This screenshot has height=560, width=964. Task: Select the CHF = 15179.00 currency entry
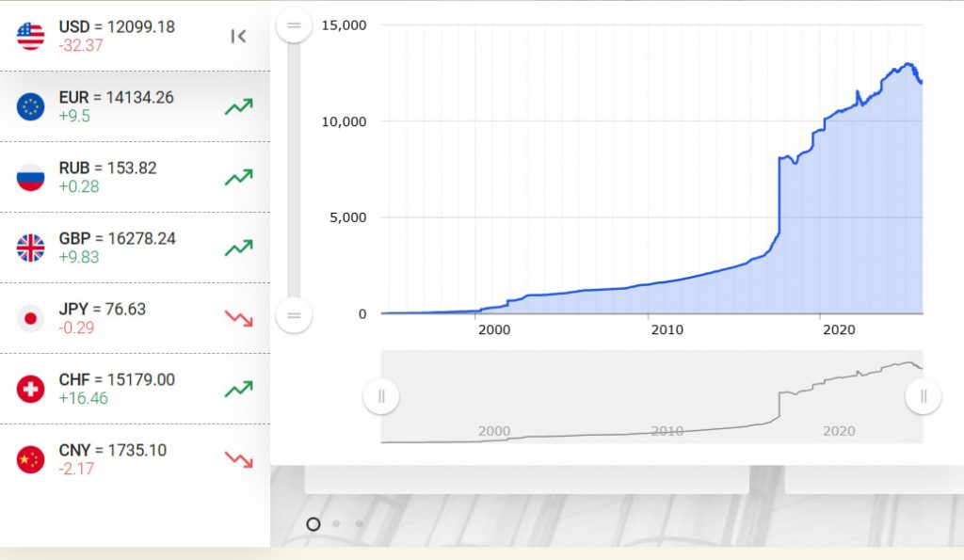117,380
